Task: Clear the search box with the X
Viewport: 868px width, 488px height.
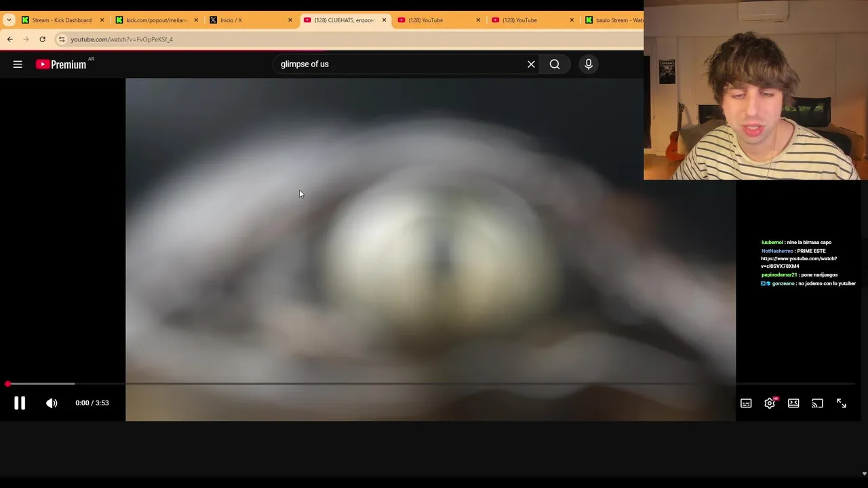Action: coord(531,64)
